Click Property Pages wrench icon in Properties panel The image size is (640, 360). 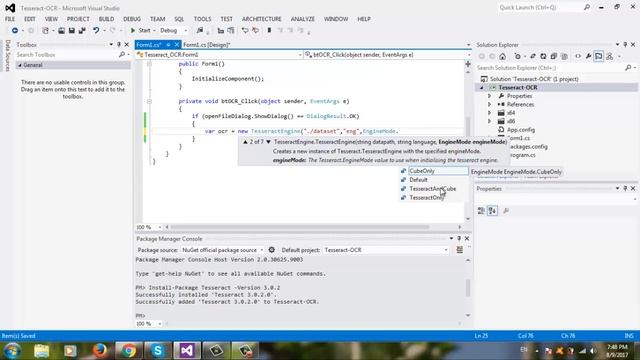click(x=506, y=211)
